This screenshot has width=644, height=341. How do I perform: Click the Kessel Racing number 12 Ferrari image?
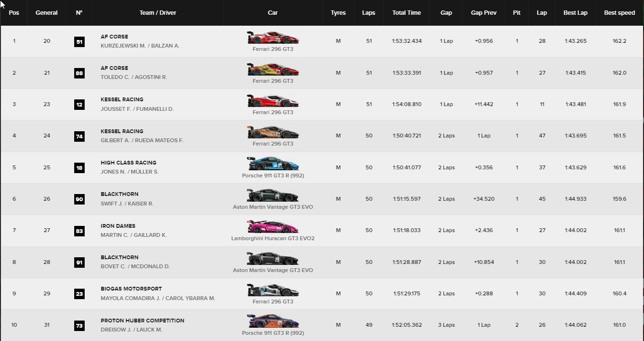(273, 101)
